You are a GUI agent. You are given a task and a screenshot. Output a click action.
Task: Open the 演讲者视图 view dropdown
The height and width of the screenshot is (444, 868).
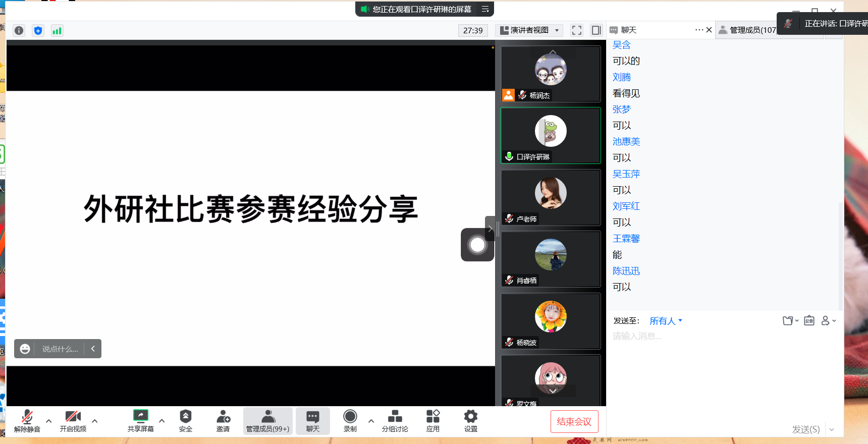(x=529, y=30)
